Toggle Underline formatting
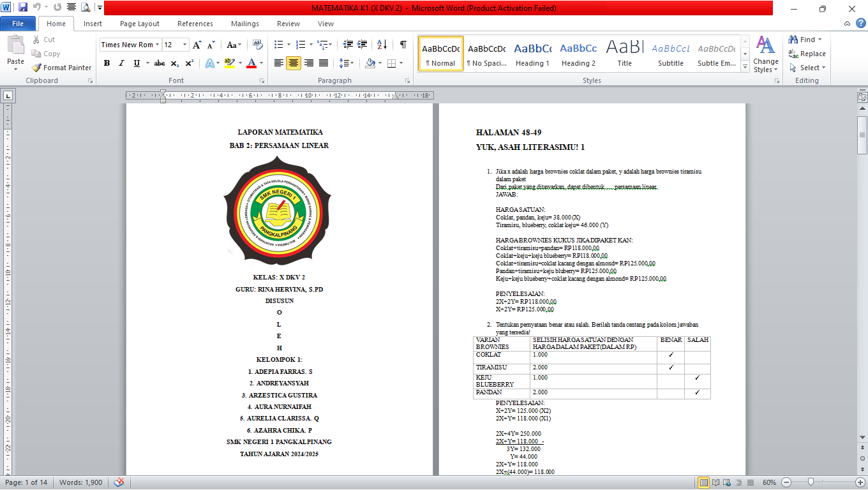This screenshot has height=490, width=868. coord(137,63)
